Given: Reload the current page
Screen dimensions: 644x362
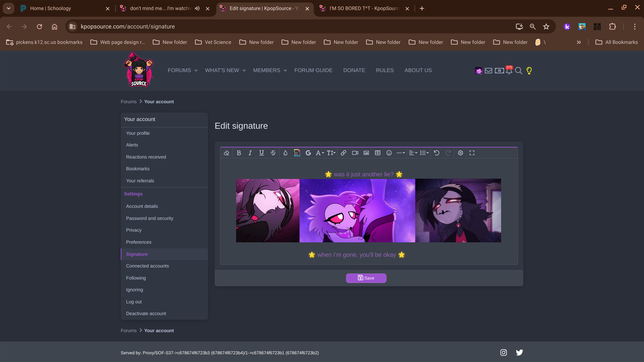Looking at the screenshot, I should point(39,27).
